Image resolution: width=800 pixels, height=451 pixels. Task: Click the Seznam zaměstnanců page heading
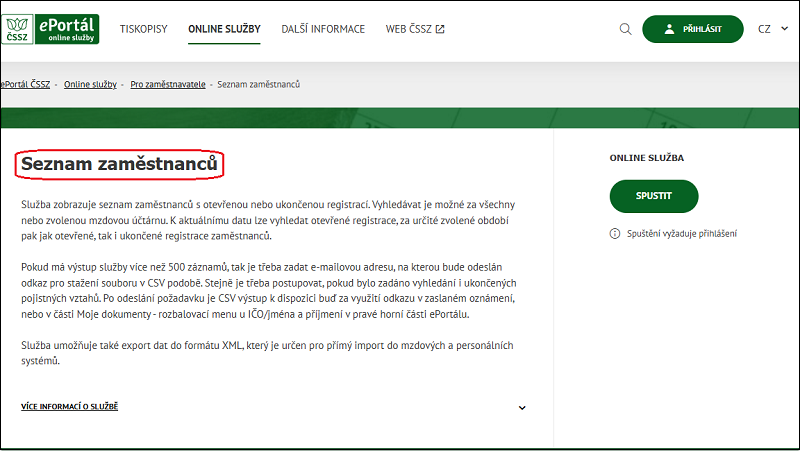click(119, 162)
